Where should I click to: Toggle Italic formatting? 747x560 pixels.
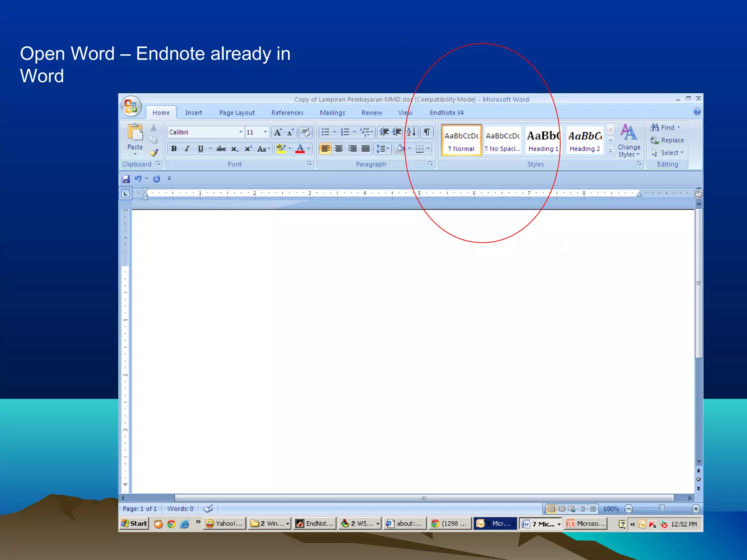tap(187, 149)
